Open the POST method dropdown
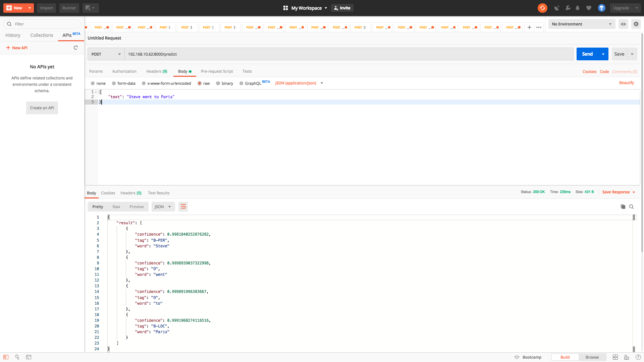This screenshot has height=362, width=644. 106,54
